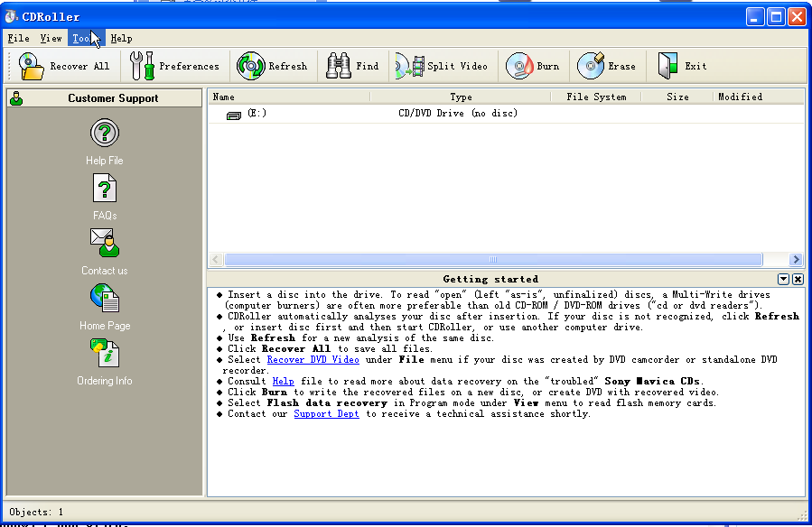The height and width of the screenshot is (527, 812).
Task: Maximize the CDRoller window
Action: 776,17
